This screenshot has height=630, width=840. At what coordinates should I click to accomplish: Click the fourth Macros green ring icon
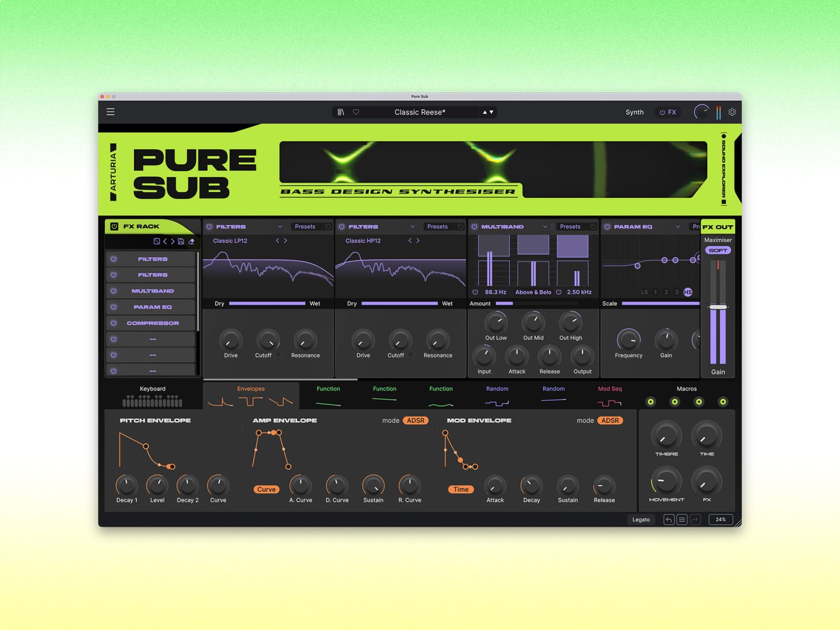[723, 402]
